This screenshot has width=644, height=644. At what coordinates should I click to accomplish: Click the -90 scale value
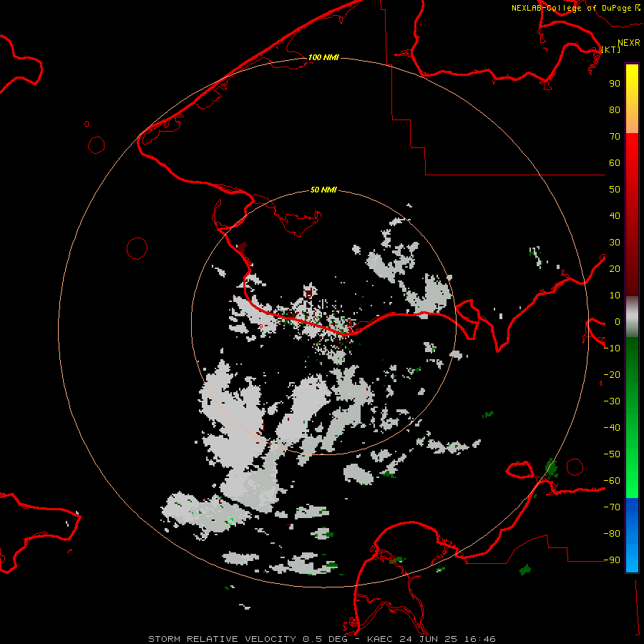pyautogui.click(x=612, y=560)
